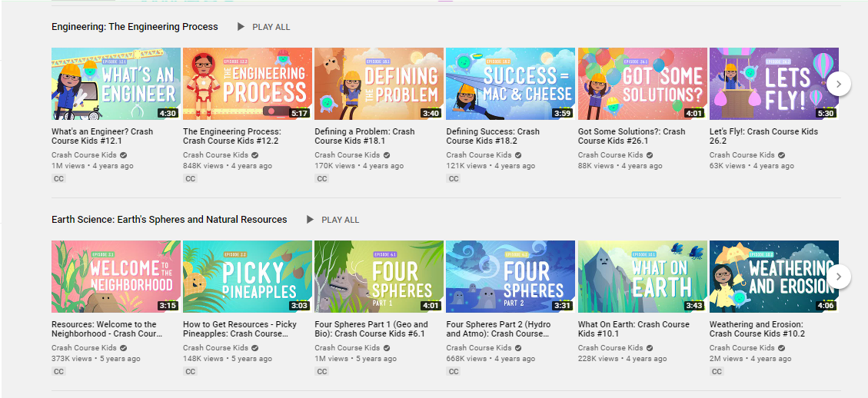This screenshot has width=868, height=398.
Task: Click title What's an Engineer? Crash Course Kids #12.1
Action: [x=102, y=136]
